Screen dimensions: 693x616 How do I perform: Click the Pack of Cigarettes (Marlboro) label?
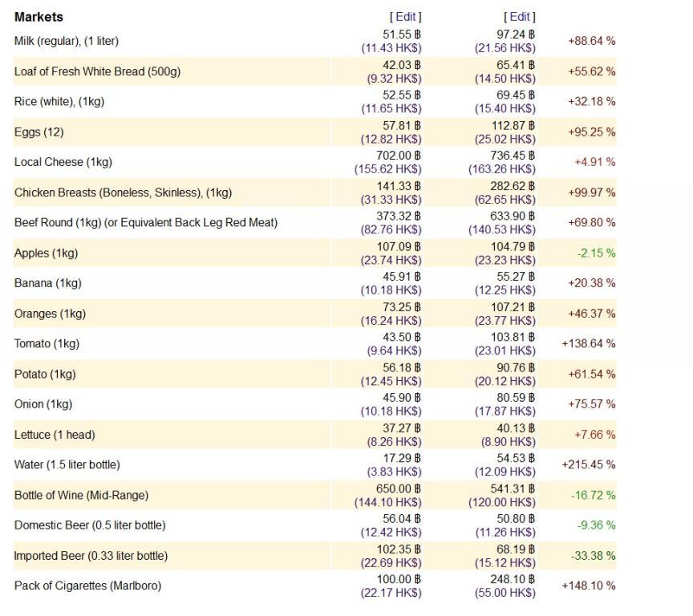[87, 586]
